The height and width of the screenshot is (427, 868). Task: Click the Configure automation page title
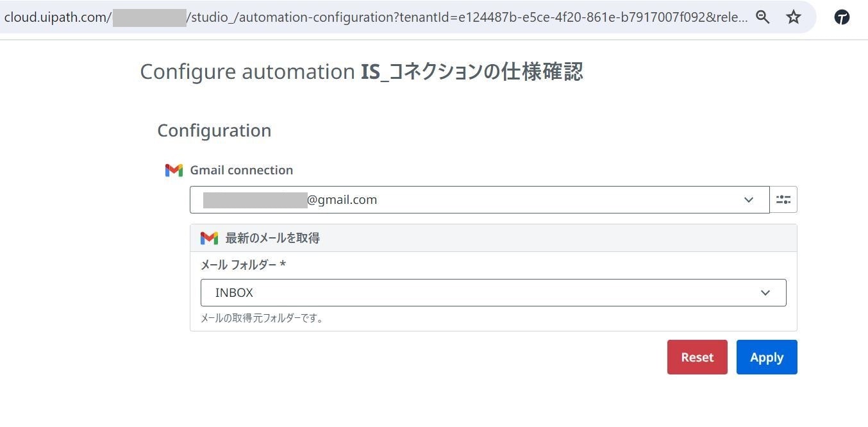(361, 71)
